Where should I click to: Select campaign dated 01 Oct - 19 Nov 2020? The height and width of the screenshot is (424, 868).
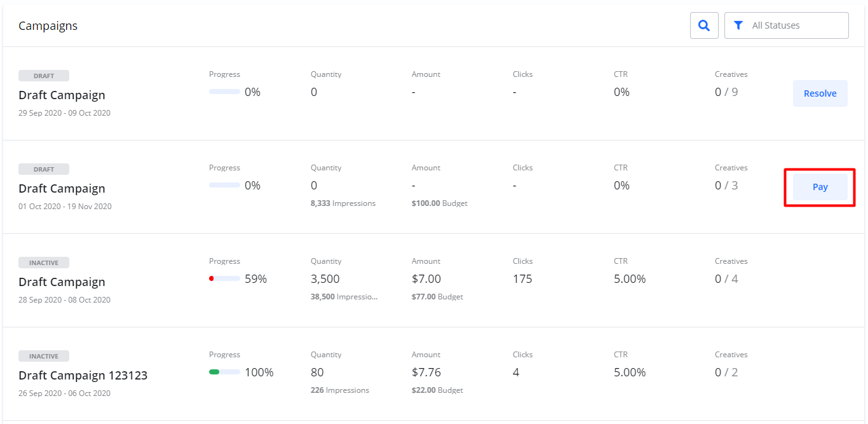coord(62,189)
